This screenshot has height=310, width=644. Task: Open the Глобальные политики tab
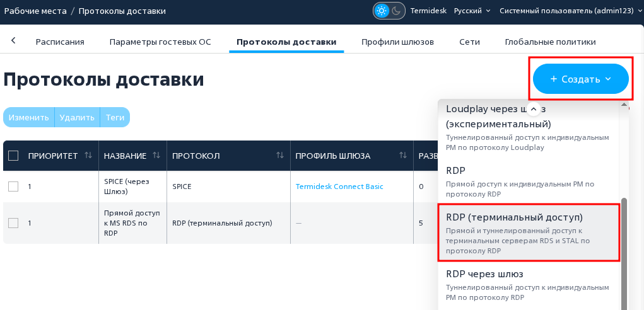pos(551,42)
